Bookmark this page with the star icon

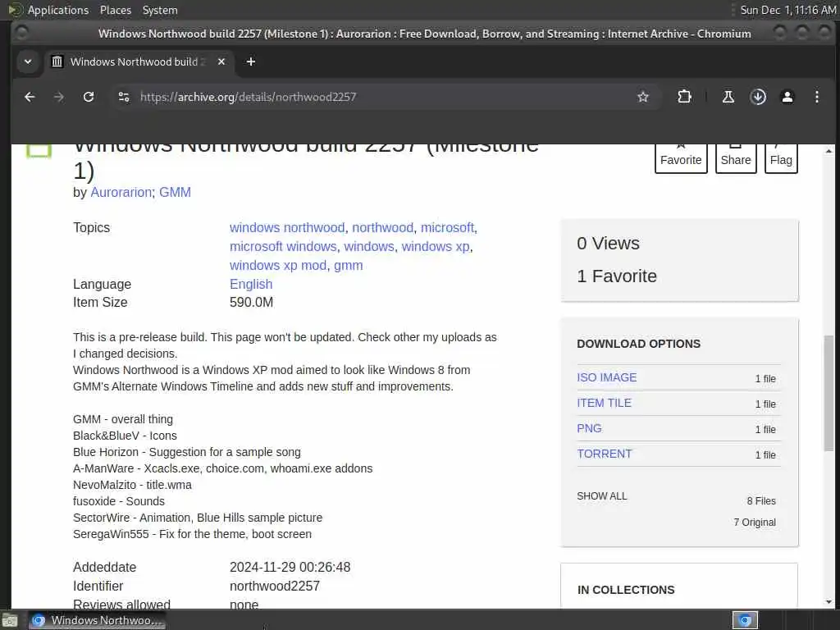click(643, 97)
